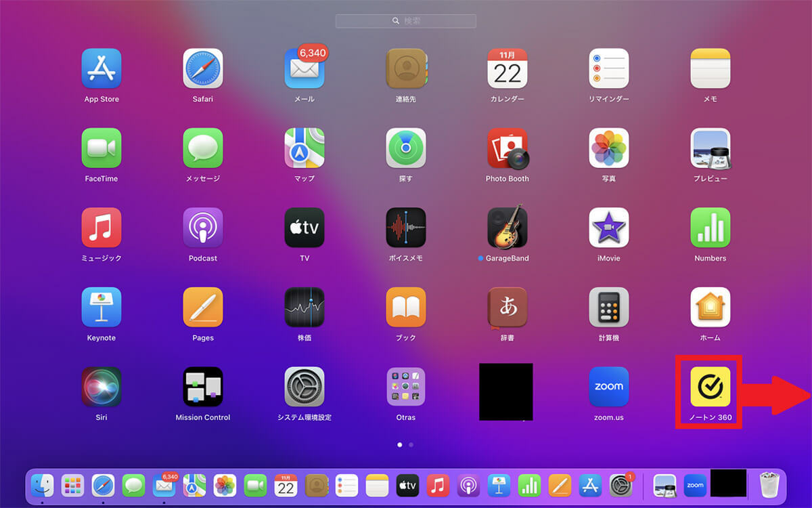Open Contacts from the Dock
812x508 pixels.
pos(316,485)
